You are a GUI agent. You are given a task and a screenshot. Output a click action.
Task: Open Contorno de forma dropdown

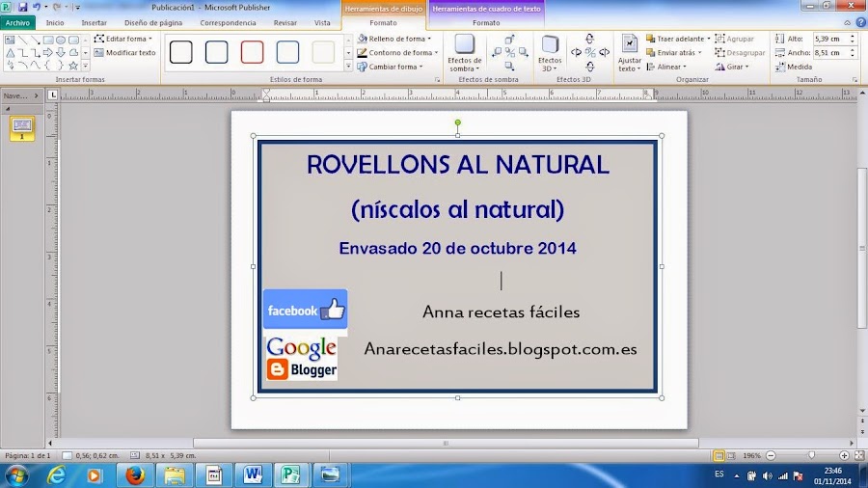[397, 53]
